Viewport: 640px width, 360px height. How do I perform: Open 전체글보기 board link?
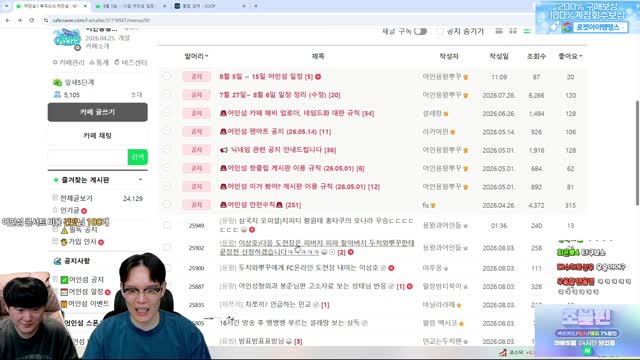(76, 198)
